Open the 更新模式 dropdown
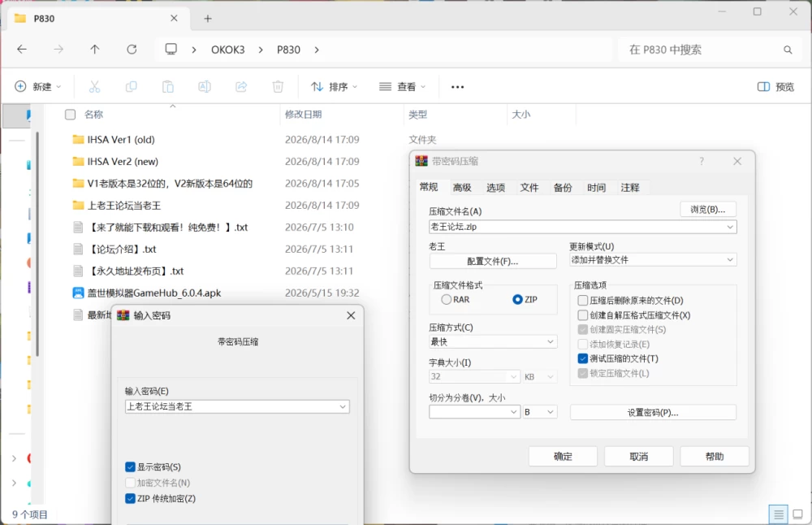812x525 pixels. [x=653, y=259]
